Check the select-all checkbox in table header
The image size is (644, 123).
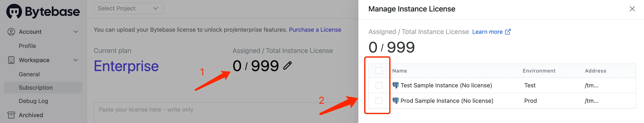pos(379,71)
